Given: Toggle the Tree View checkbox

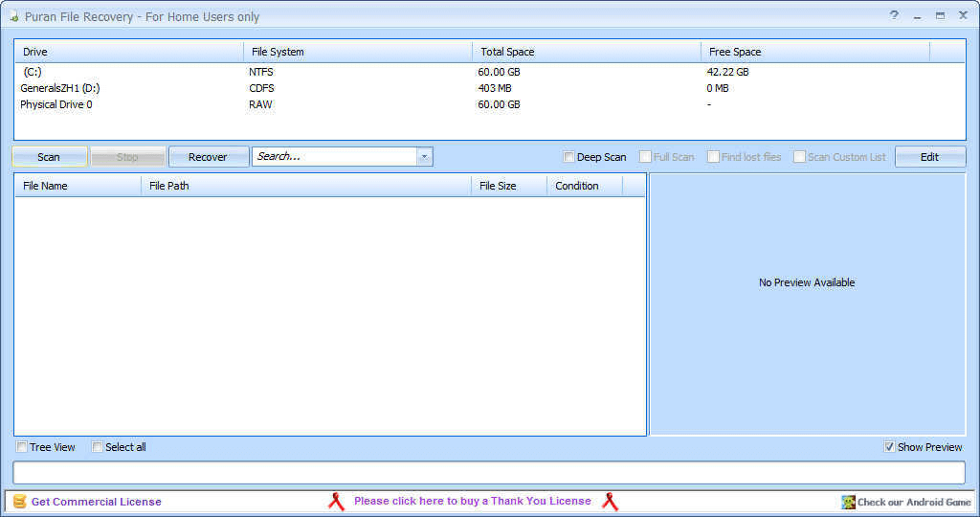Looking at the screenshot, I should (22, 447).
